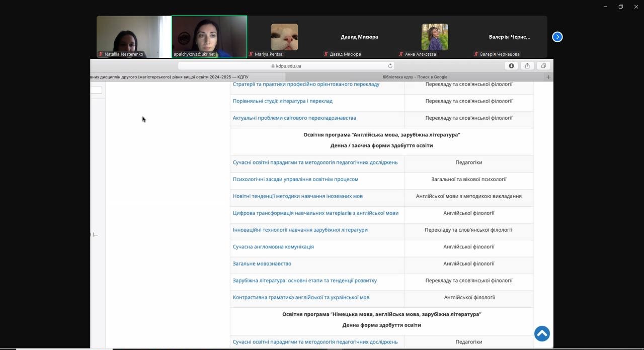Switch to the 'бібліотека кдпу' Google search tab
Image resolution: width=644 pixels, height=350 pixels.
[x=415, y=77]
